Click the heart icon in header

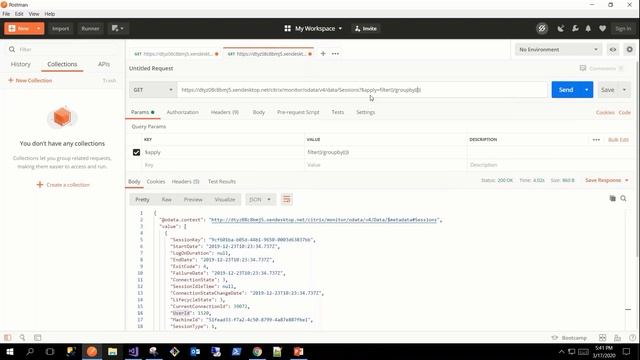(x=602, y=29)
